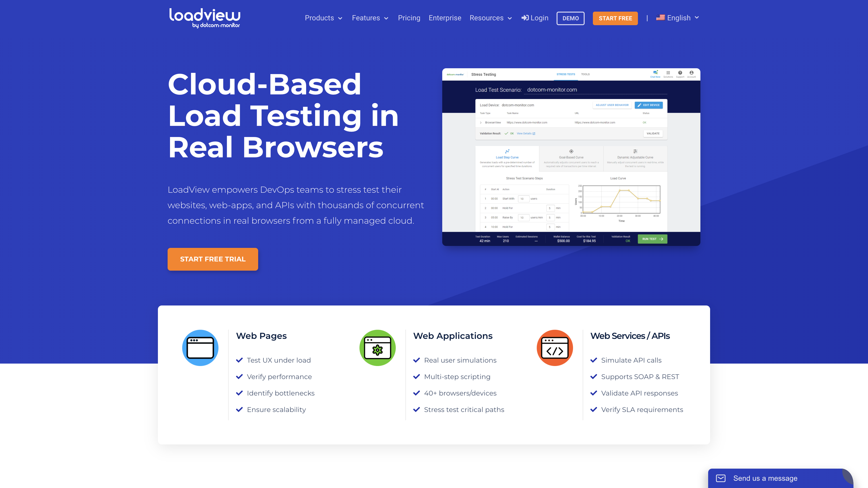868x488 pixels.
Task: Select the Enterprise menu item
Action: 445,18
